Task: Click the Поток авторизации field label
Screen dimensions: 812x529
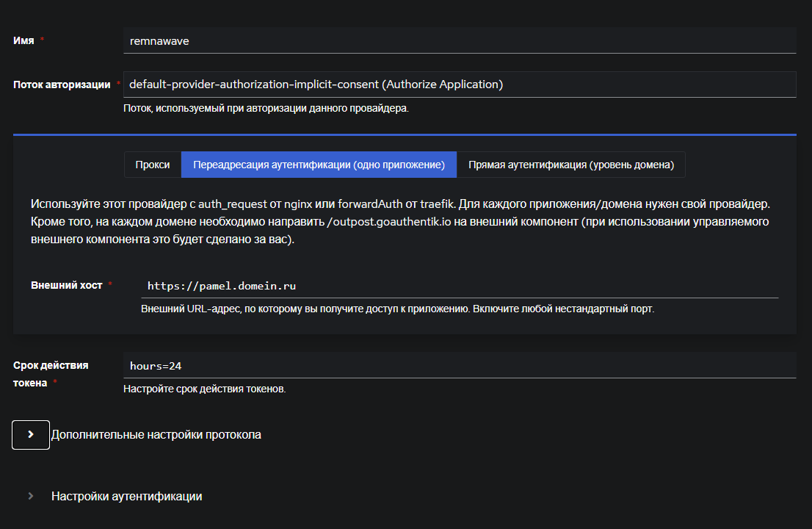Action: [59, 84]
